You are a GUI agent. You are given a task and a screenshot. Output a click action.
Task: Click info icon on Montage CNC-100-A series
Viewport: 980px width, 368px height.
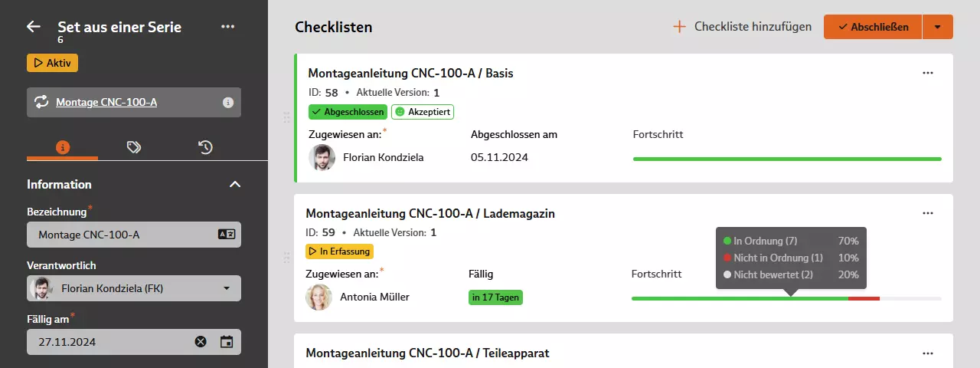click(227, 102)
